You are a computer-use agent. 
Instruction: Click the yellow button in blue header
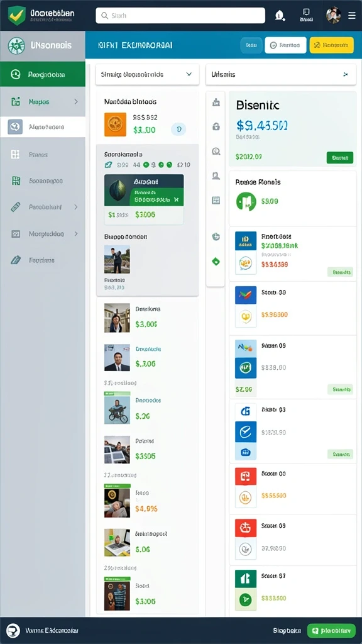tap(332, 45)
